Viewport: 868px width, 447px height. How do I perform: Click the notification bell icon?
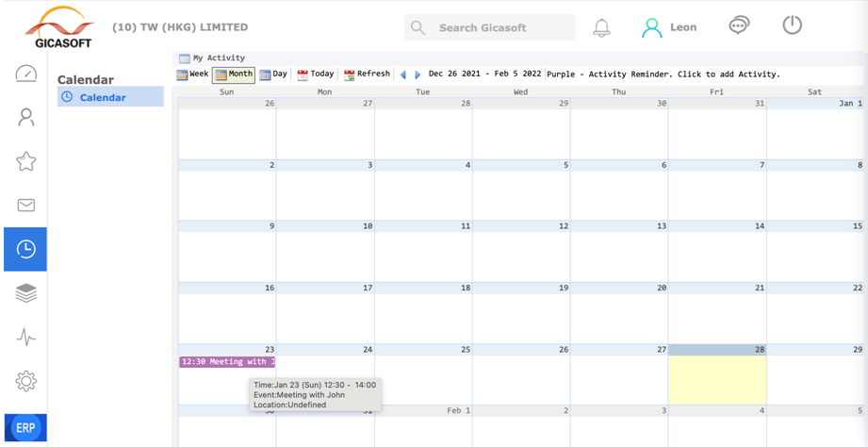(x=601, y=28)
